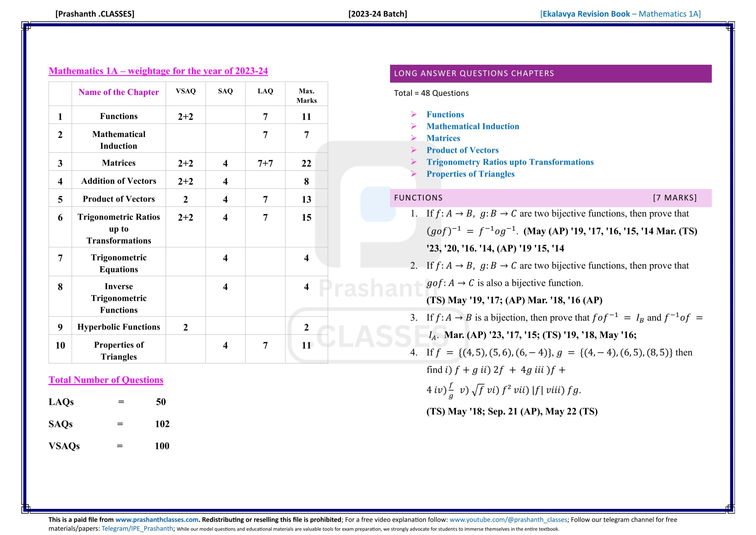Screen dimensions: 756x535
Task: Click the pink FUNCTIONS 7 MARKS header
Action: 550,198
